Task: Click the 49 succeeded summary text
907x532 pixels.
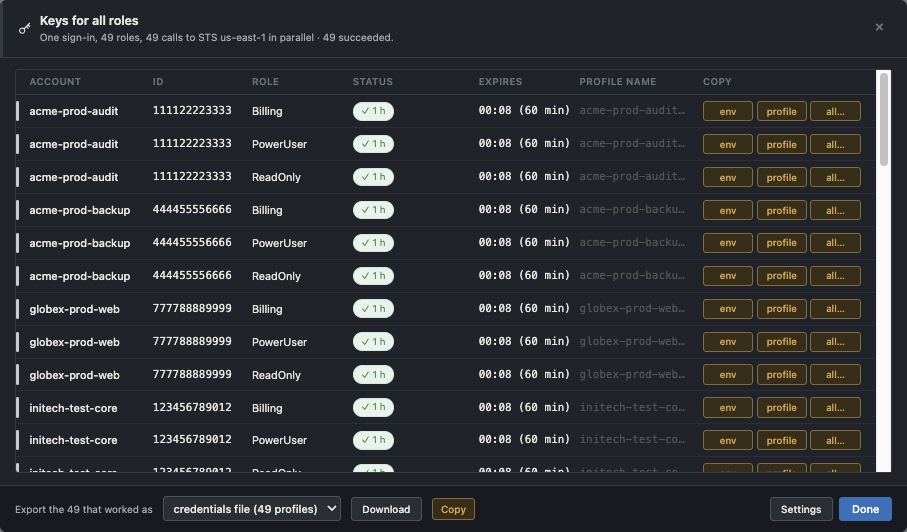Action: tap(358, 38)
